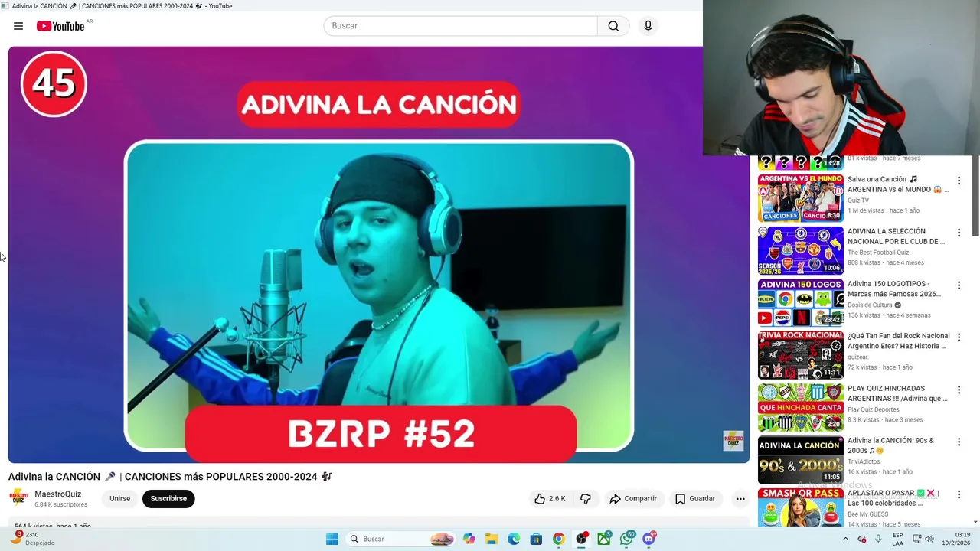Image resolution: width=980 pixels, height=551 pixels.
Task: Subscribe with the Suscribirse button
Action: pos(168,498)
